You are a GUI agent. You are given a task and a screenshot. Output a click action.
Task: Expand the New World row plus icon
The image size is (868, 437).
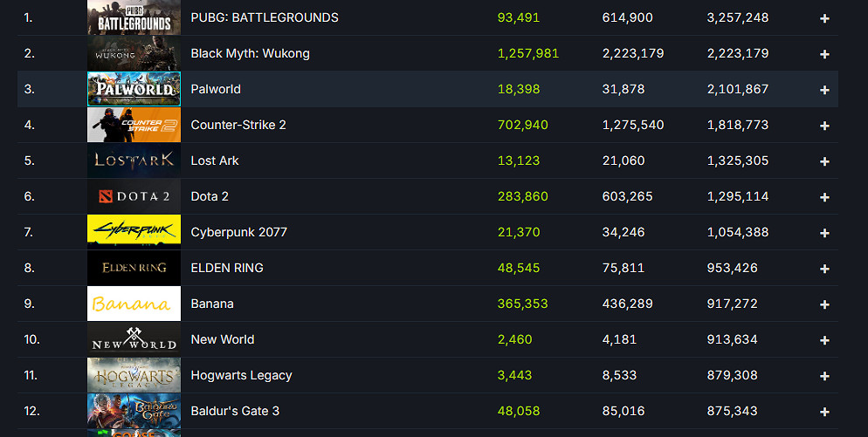coord(824,340)
